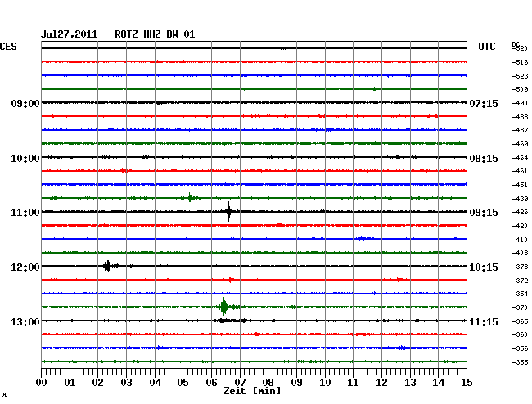Click the DC offset value "-488"
The height and width of the screenshot is (404, 532).
click(x=520, y=117)
